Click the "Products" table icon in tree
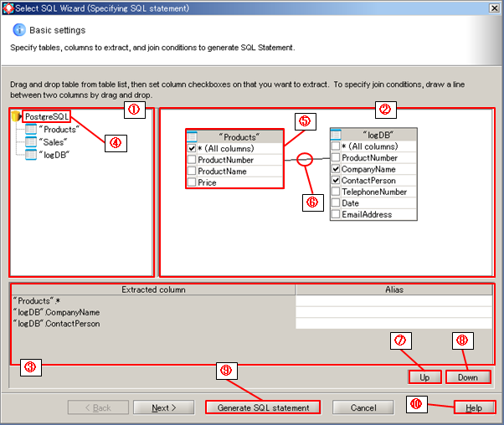Image resolution: width=504 pixels, height=425 pixels. pyautogui.click(x=31, y=130)
